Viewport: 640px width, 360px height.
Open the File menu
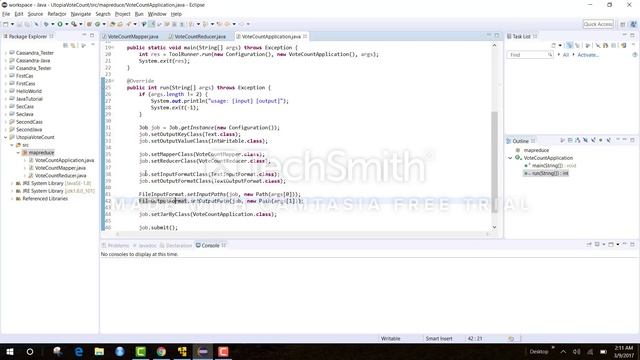[6, 14]
